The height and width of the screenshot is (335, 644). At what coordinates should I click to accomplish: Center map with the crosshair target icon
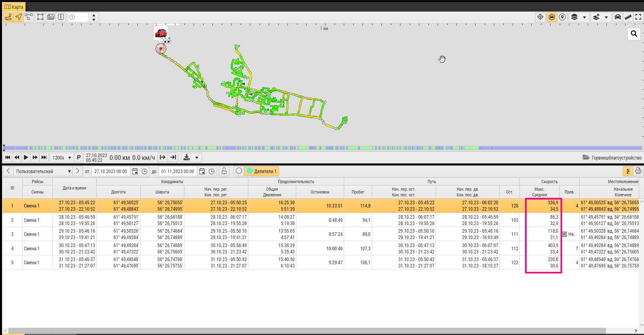(540, 17)
